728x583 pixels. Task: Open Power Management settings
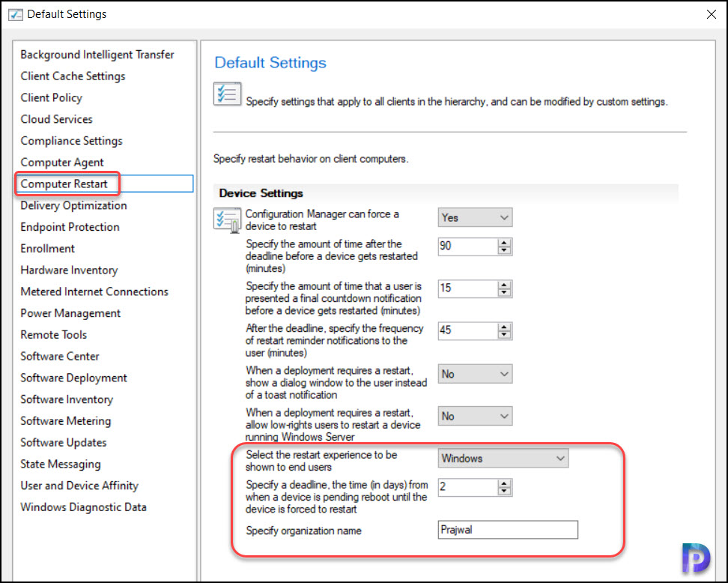[x=70, y=313]
